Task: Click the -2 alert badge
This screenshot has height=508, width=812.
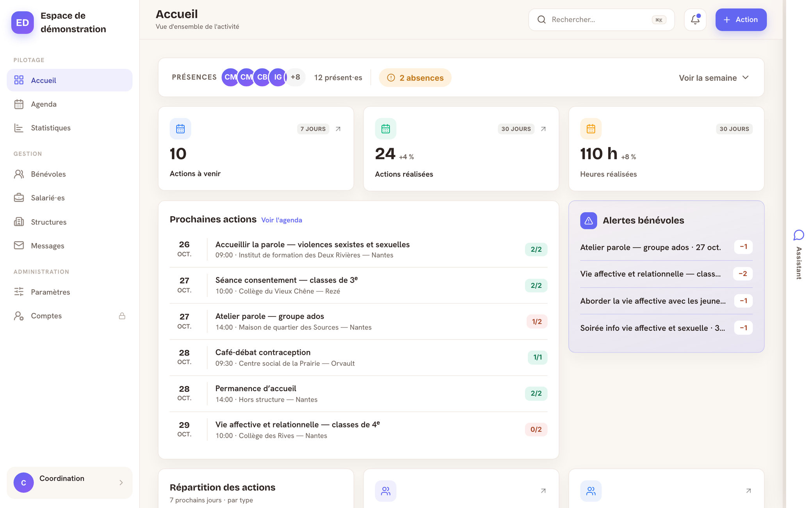Action: coord(743,274)
